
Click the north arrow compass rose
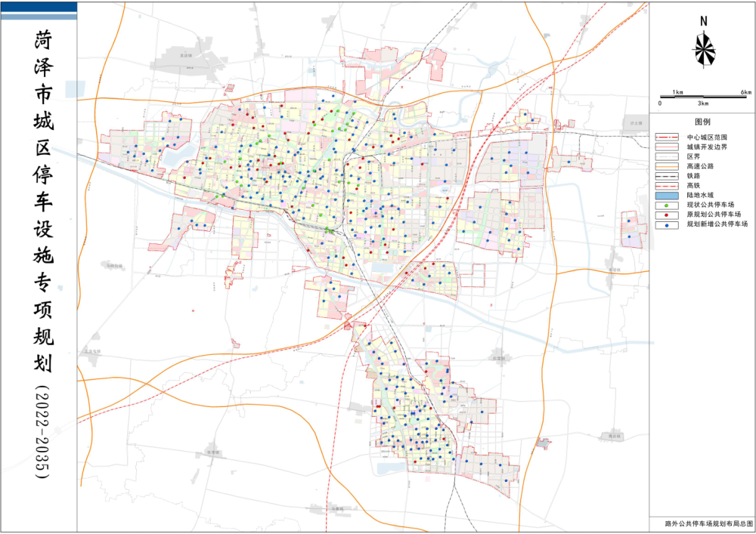pos(704,49)
